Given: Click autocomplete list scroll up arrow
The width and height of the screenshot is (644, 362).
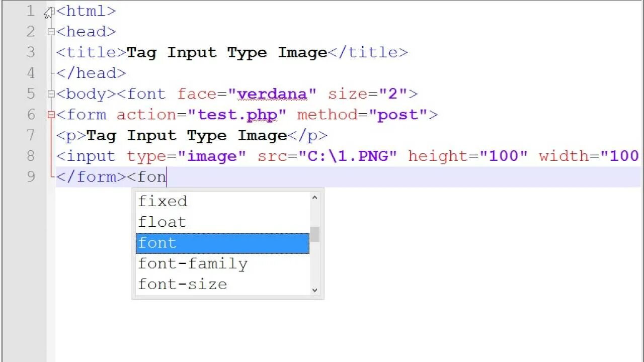Looking at the screenshot, I should point(315,197).
